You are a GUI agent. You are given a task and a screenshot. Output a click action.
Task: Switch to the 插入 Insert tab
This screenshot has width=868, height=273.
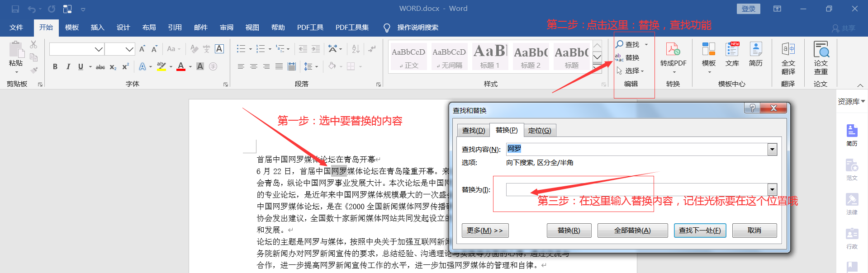(x=97, y=27)
